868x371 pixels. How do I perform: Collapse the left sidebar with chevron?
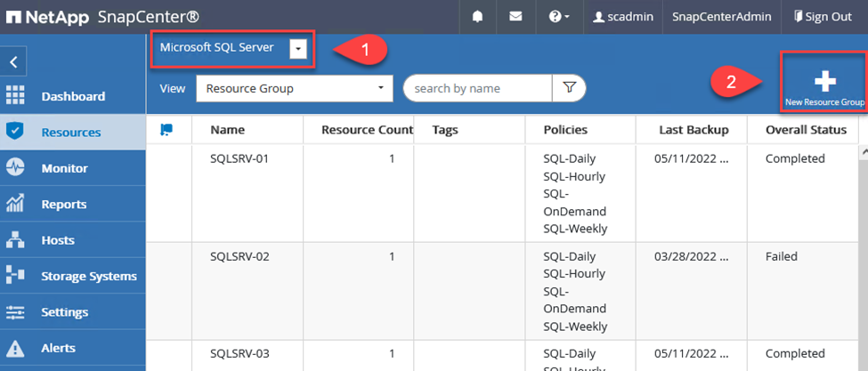pyautogui.click(x=13, y=62)
